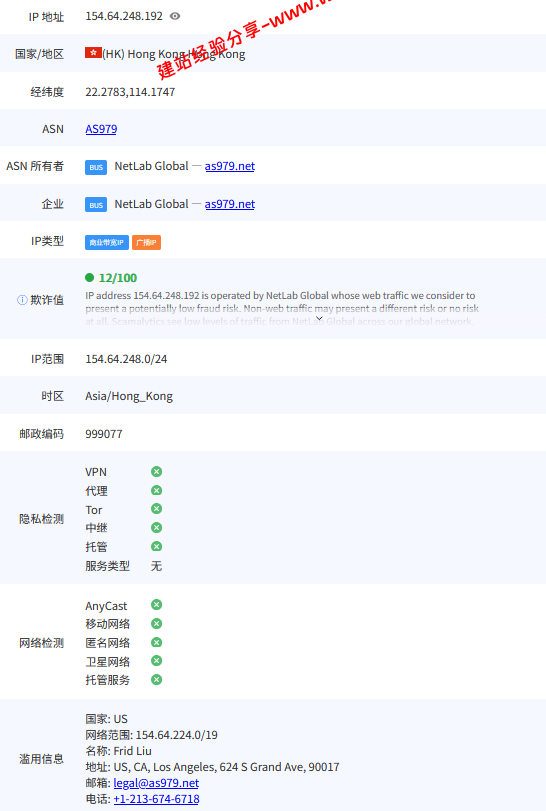Viewport: 546px width, 811px height.
Task: Select timezone Asia/Hong_Kong value
Action: coord(129,396)
